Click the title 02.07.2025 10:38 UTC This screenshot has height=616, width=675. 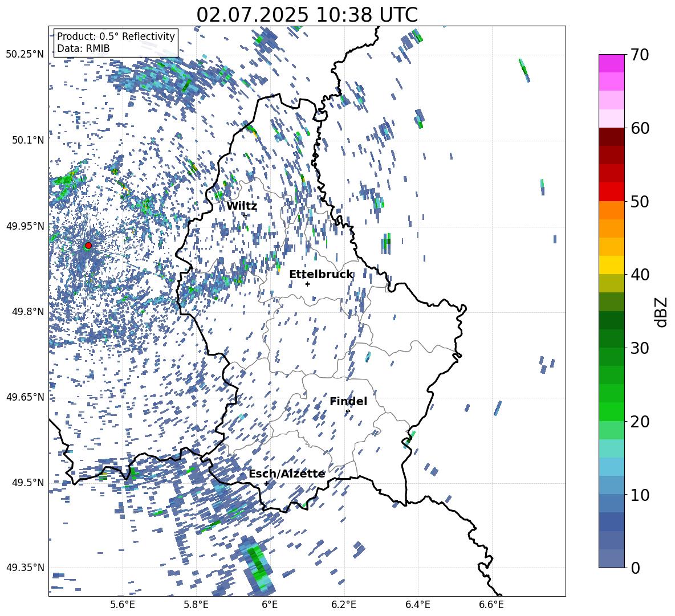click(x=307, y=15)
